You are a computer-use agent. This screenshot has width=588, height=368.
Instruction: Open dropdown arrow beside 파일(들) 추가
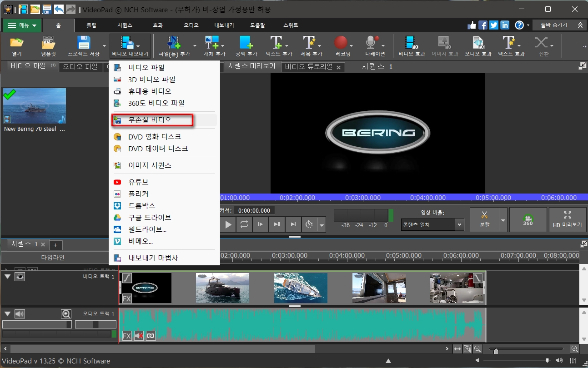(195, 46)
